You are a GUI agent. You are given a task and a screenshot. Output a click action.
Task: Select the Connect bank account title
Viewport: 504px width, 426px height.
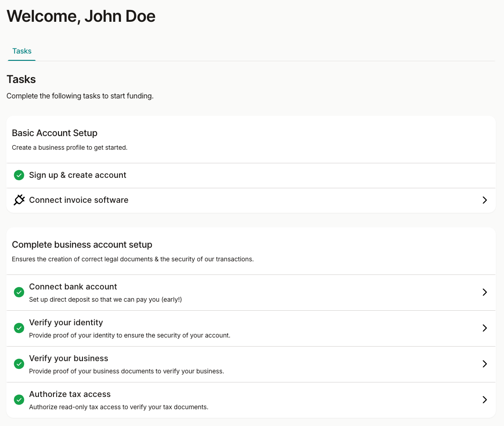tap(73, 287)
